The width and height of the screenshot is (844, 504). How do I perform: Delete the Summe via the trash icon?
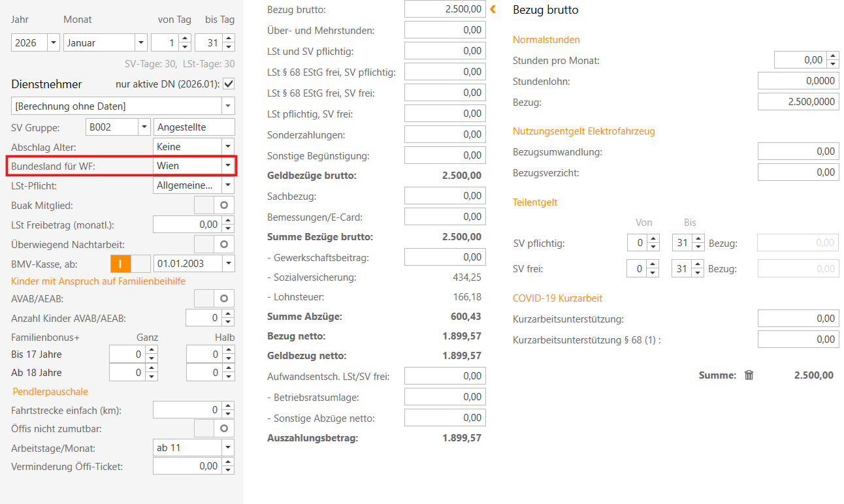pos(749,375)
